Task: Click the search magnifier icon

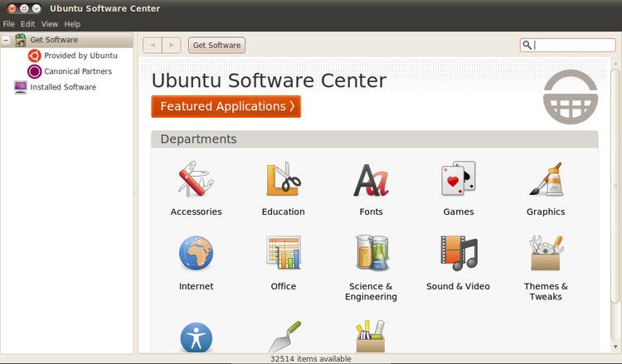Action: coord(527,45)
